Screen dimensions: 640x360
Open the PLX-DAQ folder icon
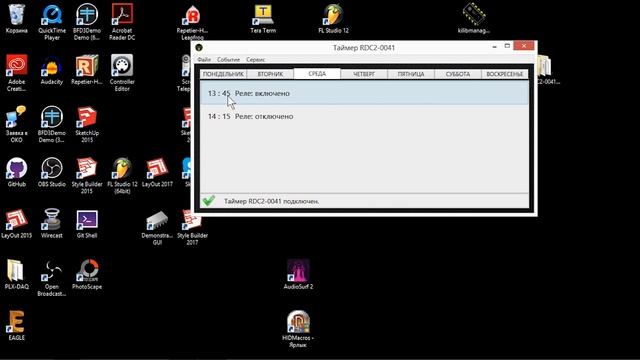point(17,271)
